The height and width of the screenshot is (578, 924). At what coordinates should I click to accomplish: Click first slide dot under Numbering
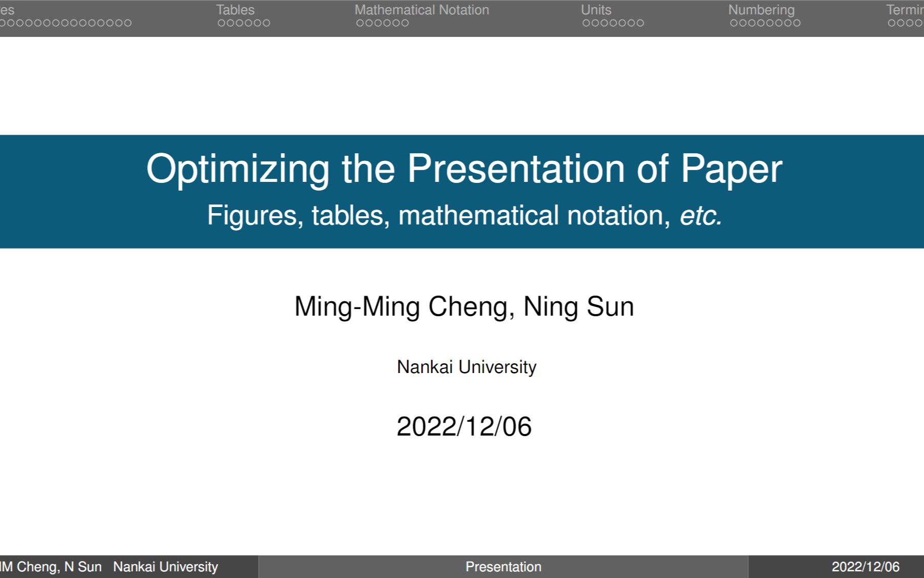[734, 23]
